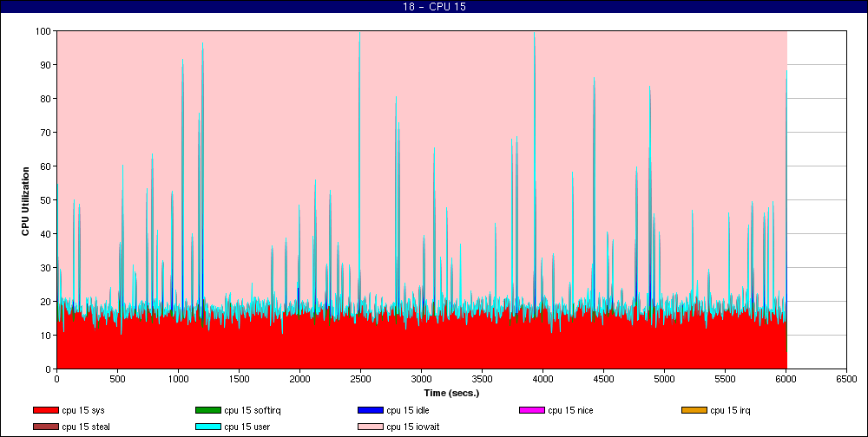Click the orange cpu 15 irq legend swatch
The height and width of the screenshot is (437, 868).
click(694, 410)
